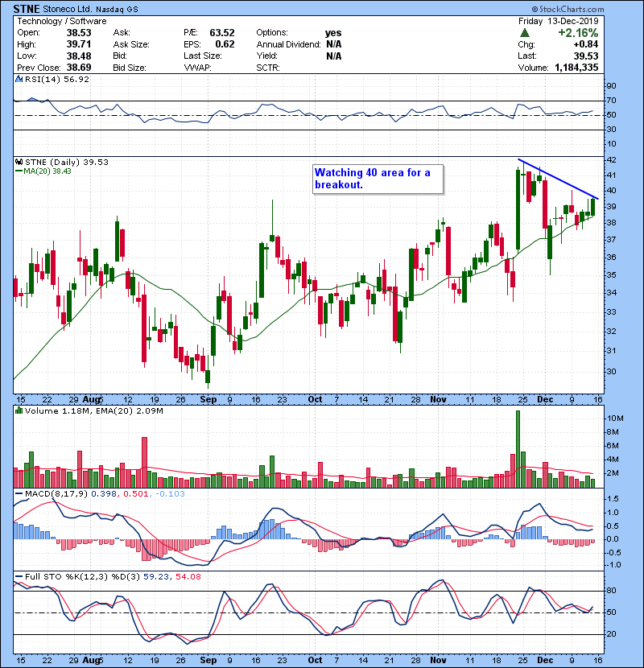644x668 pixels.
Task: Click the Chg value +0.84
Action: (x=585, y=44)
